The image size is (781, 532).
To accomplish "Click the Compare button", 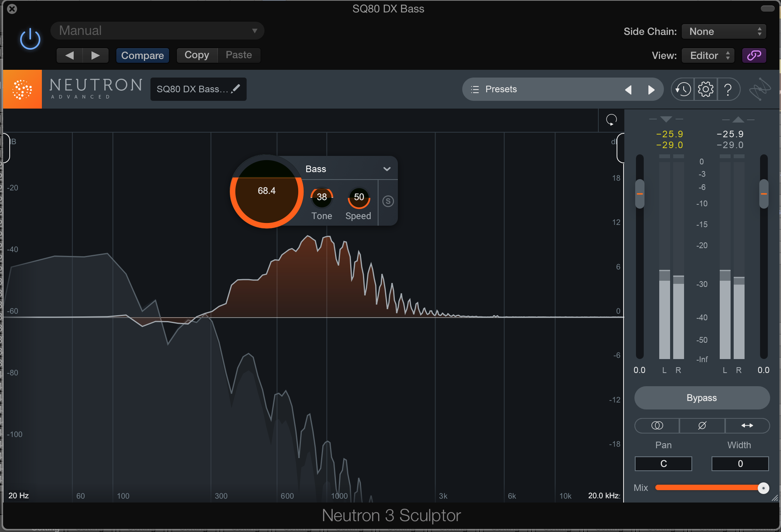I will click(143, 55).
